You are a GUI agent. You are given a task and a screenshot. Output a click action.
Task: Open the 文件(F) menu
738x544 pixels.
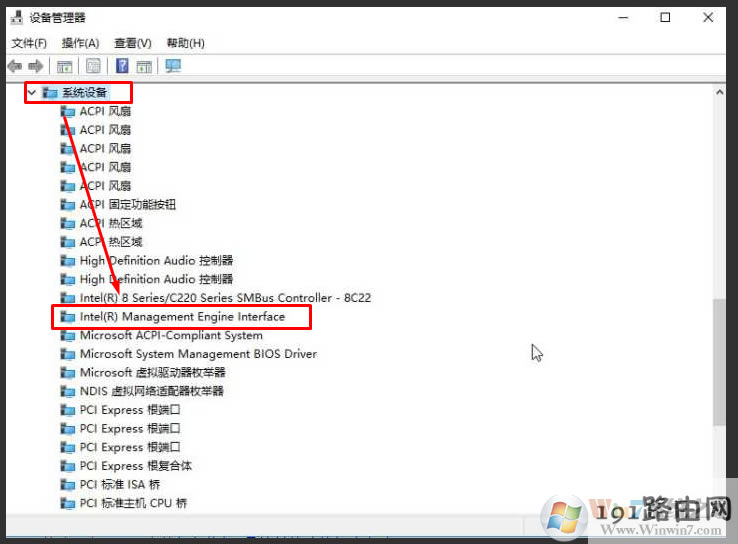point(29,43)
